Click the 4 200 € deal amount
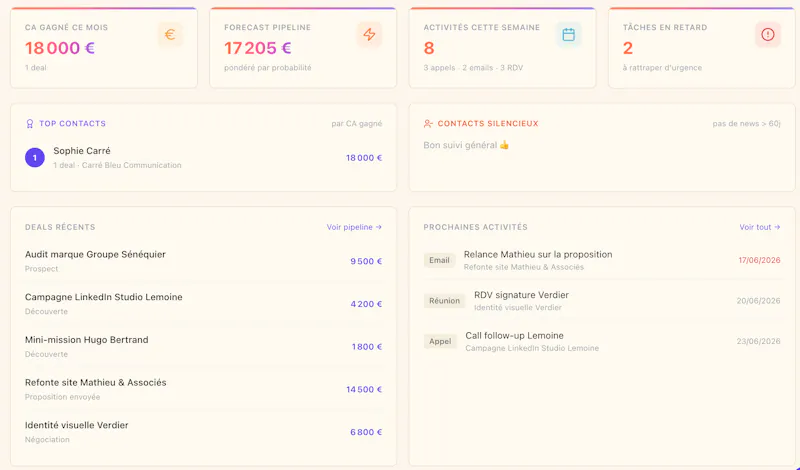Screen dimensions: 800x470 [366, 304]
